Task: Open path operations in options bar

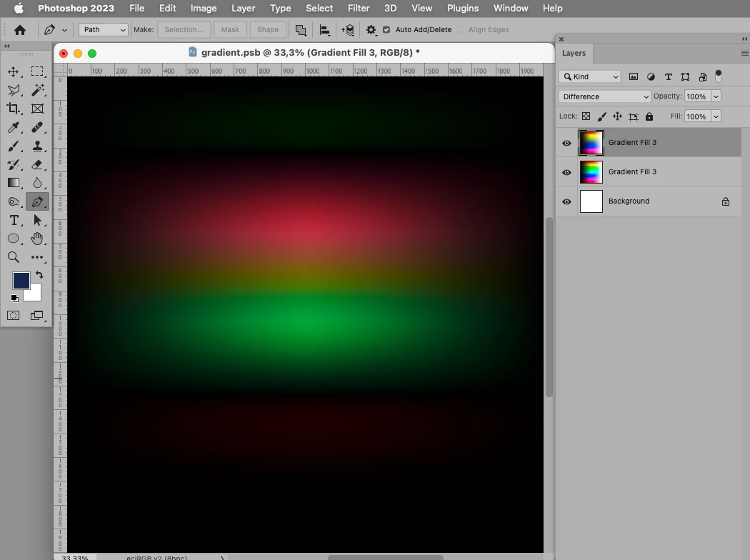Action: pos(301,30)
